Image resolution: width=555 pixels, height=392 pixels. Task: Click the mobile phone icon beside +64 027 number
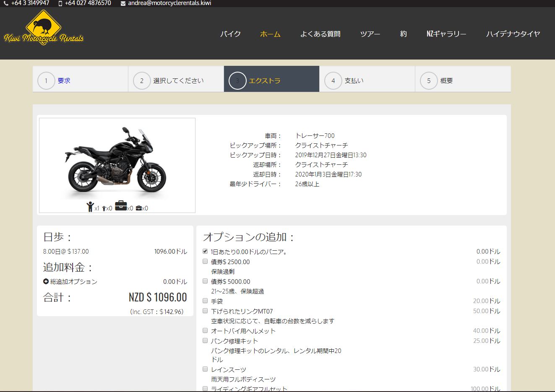[60, 3]
